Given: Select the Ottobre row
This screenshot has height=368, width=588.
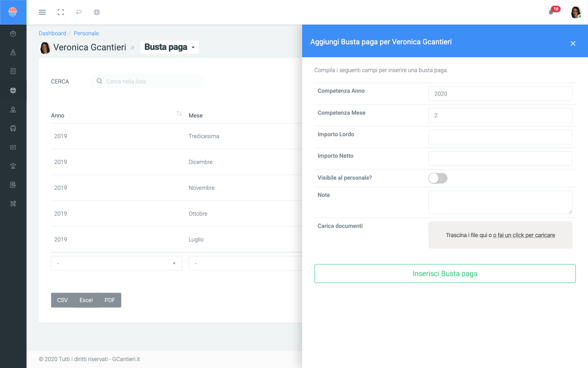Looking at the screenshot, I should click(177, 213).
